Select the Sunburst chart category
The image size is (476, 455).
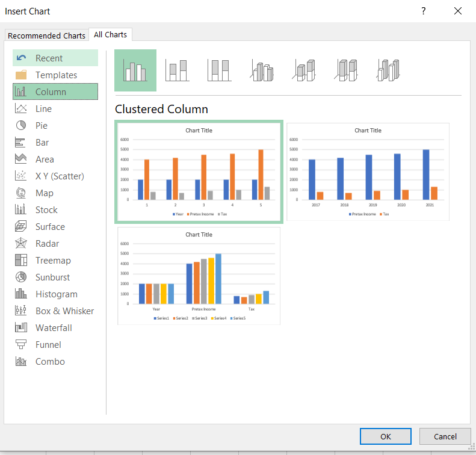tap(52, 277)
